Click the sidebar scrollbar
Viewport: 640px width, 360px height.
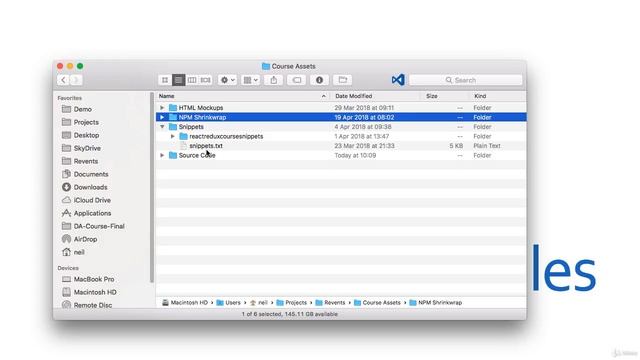pyautogui.click(x=152, y=188)
